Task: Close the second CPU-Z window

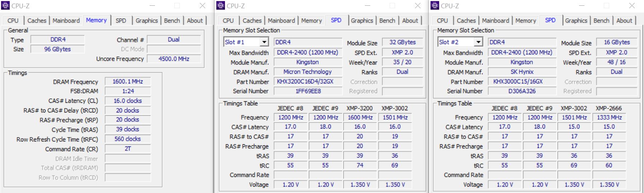Action: (418, 6)
